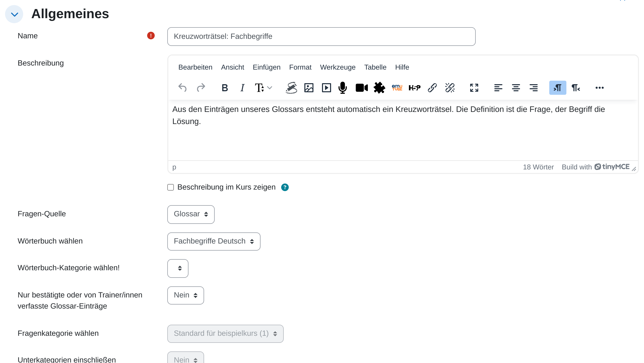The image size is (644, 363).
Task: Insert a link with the chain icon
Action: [x=432, y=88]
